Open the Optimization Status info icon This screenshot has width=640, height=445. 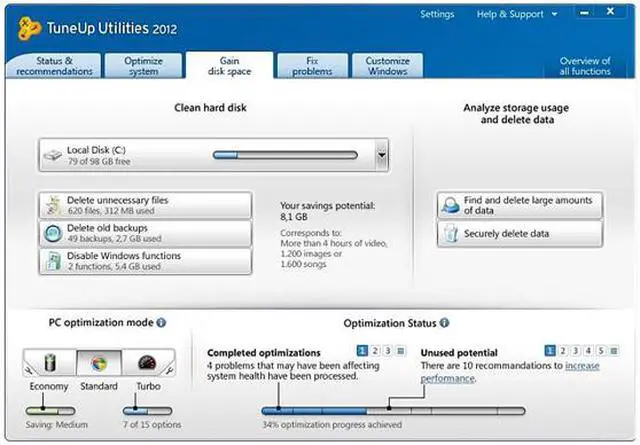click(444, 323)
